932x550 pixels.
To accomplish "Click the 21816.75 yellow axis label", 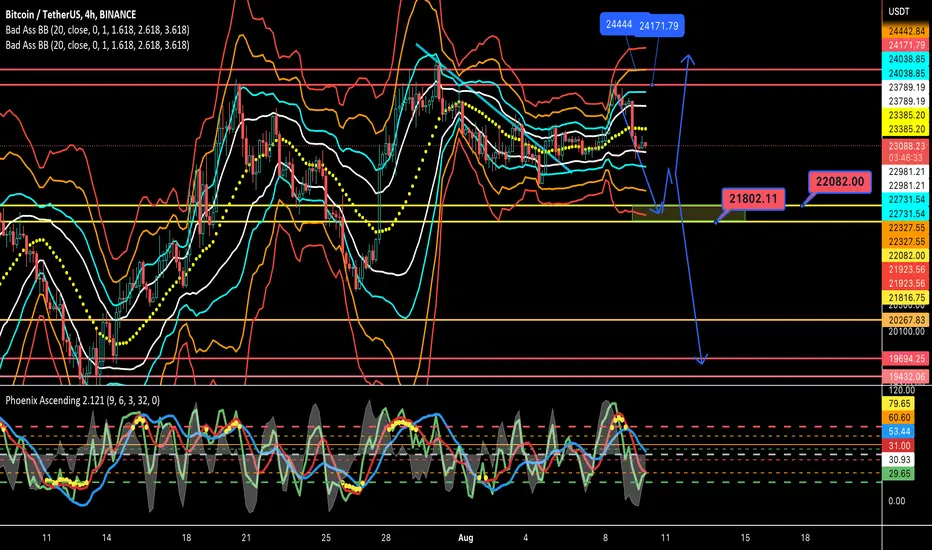I will [x=906, y=297].
